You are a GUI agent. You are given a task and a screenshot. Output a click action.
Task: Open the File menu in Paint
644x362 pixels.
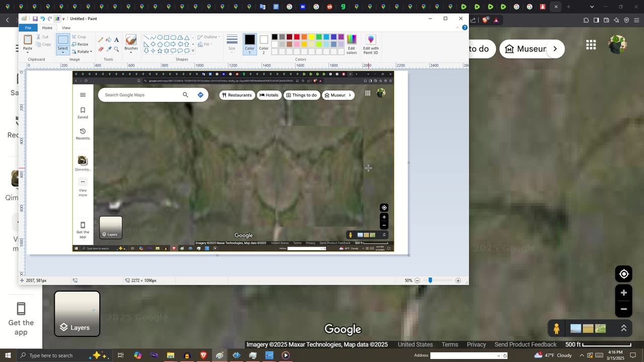pos(28,28)
